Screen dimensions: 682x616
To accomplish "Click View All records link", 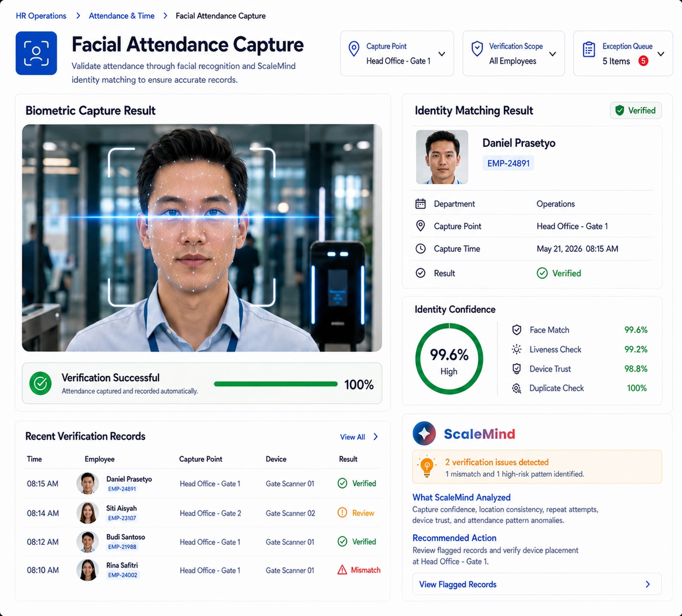I will (359, 437).
